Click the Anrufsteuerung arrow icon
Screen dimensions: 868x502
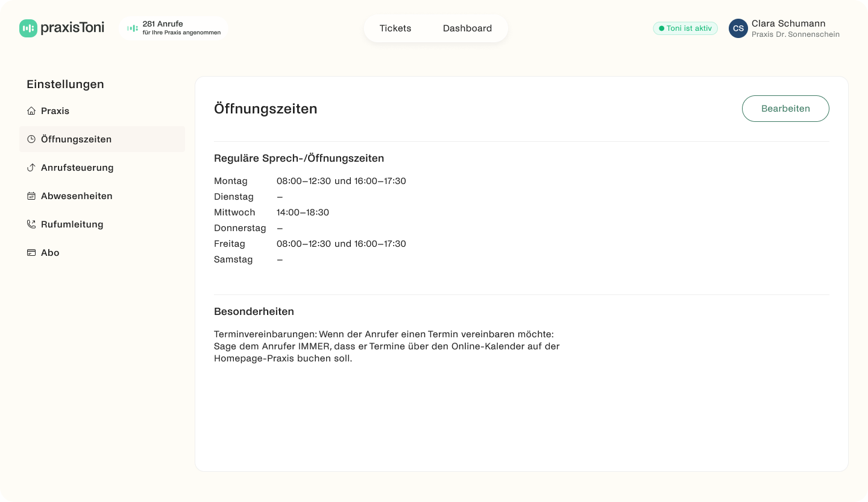(31, 168)
